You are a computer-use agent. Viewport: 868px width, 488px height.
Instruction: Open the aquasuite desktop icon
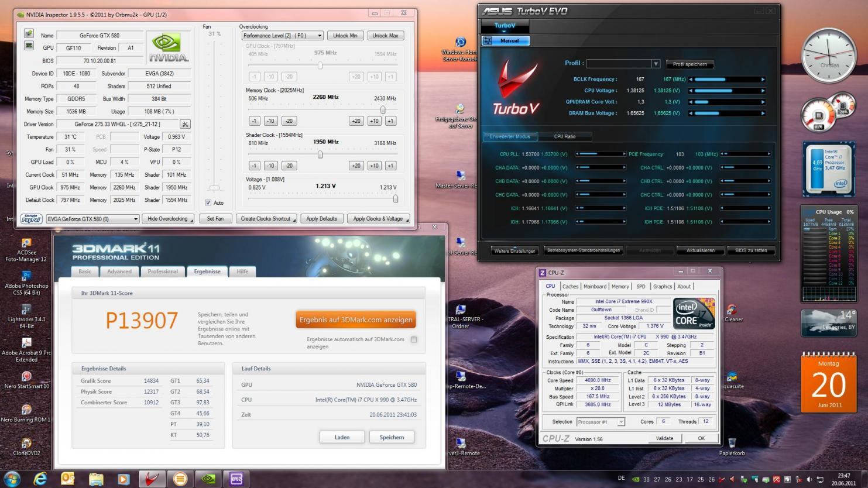[x=732, y=380]
